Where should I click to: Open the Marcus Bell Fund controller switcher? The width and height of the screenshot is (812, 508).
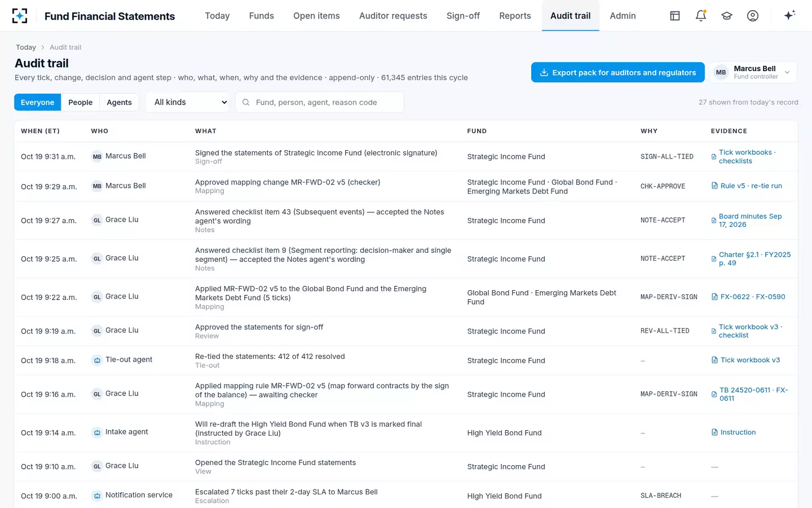click(753, 72)
